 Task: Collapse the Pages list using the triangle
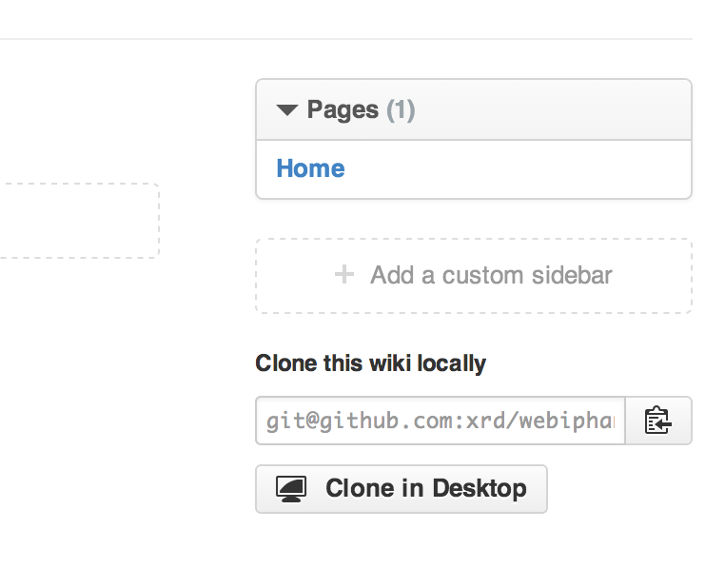[x=287, y=110]
